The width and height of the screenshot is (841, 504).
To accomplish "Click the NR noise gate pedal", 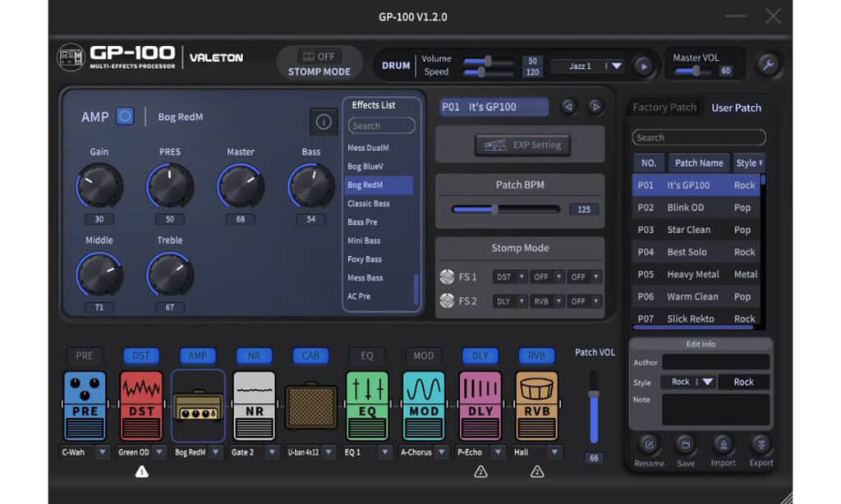I will pos(255,405).
